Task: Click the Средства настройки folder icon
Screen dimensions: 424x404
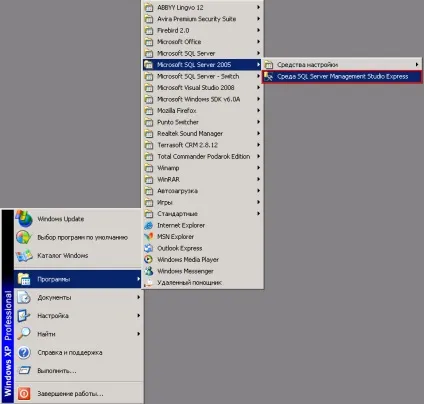Action: [269, 65]
